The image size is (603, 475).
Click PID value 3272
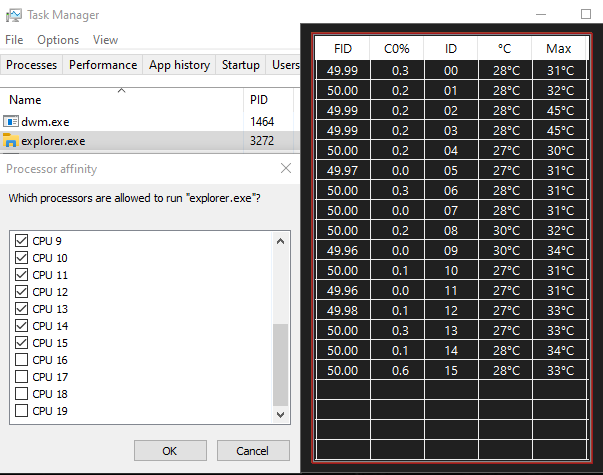pyautogui.click(x=262, y=141)
